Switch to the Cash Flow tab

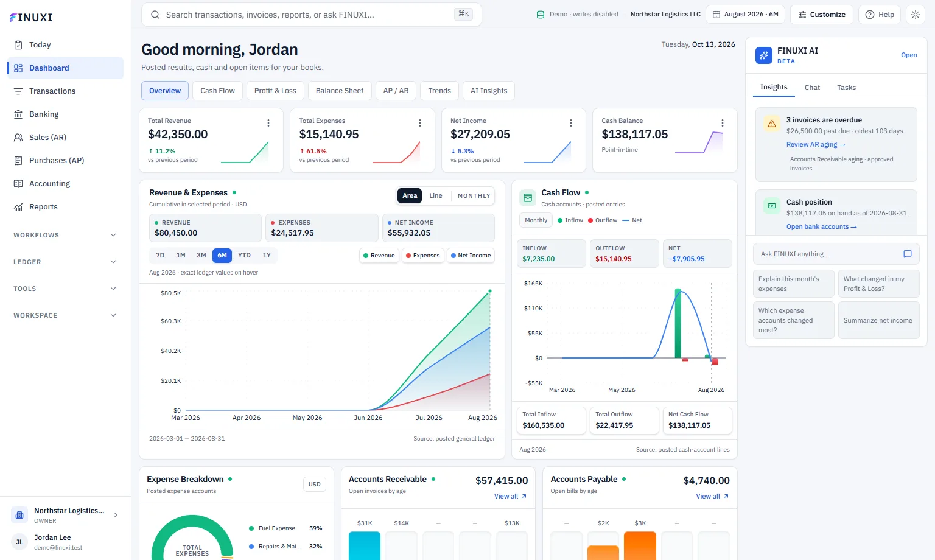(x=217, y=91)
